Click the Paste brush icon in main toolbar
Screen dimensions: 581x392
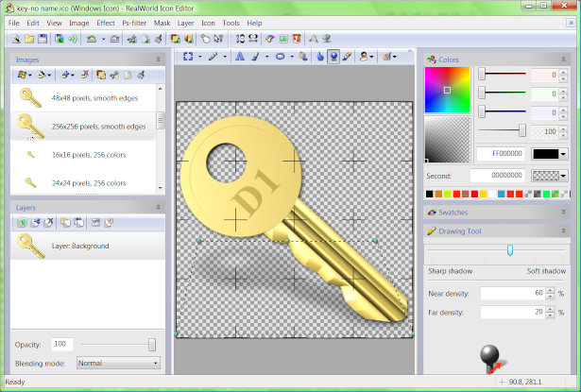tap(159, 39)
